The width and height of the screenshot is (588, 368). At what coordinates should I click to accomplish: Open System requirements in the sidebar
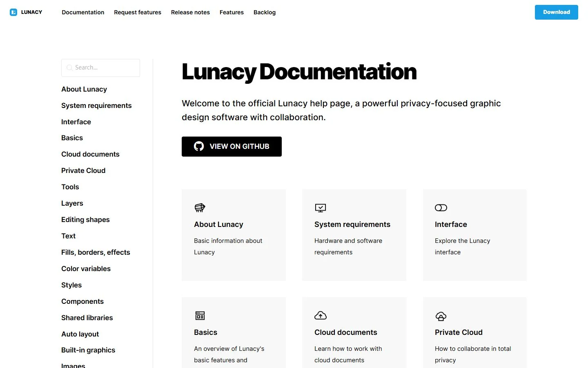point(96,105)
